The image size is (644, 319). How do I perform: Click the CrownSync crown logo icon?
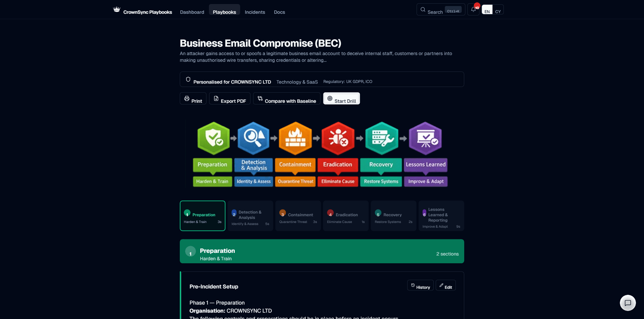coord(116,9)
